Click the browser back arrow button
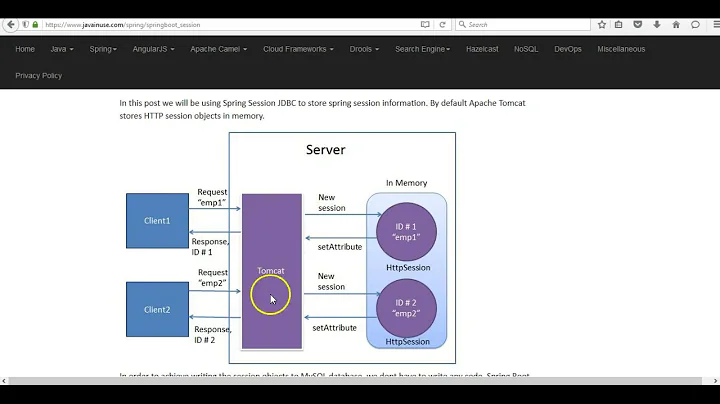 [x=11, y=24]
